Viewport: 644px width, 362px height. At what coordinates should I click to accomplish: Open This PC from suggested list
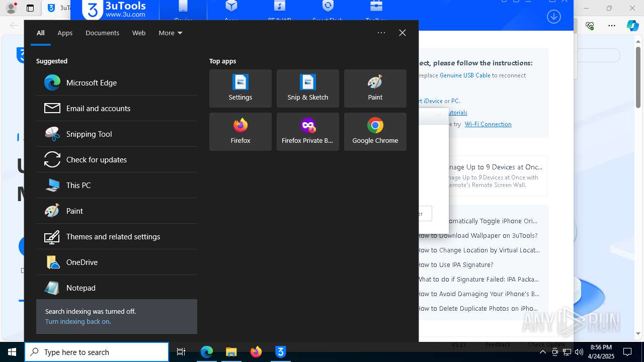click(117, 185)
